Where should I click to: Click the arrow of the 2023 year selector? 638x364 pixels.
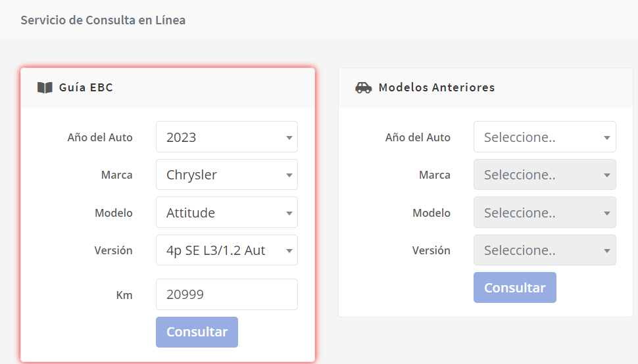(289, 138)
